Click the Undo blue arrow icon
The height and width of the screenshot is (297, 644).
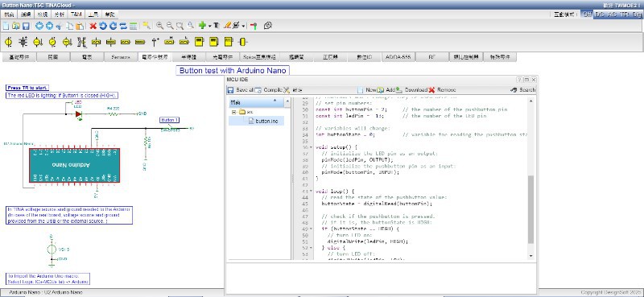pyautogui.click(x=103, y=26)
